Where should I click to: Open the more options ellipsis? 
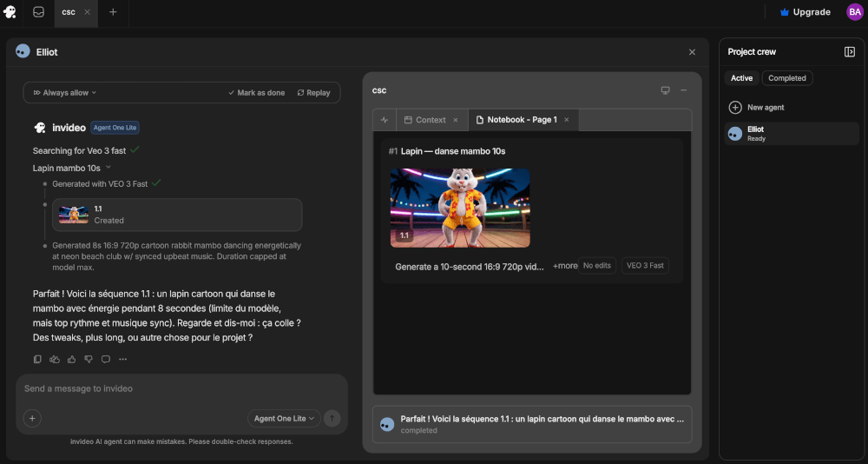(123, 359)
